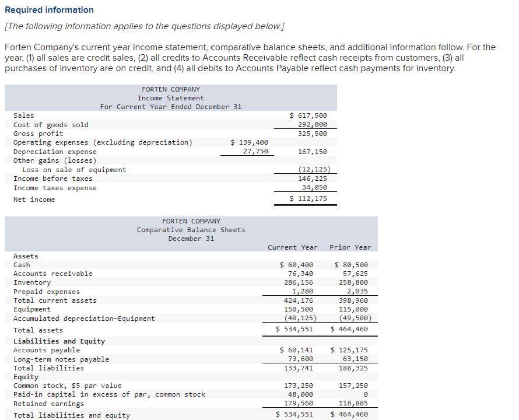
Task: Click the Income Statement title
Action: tap(171, 98)
